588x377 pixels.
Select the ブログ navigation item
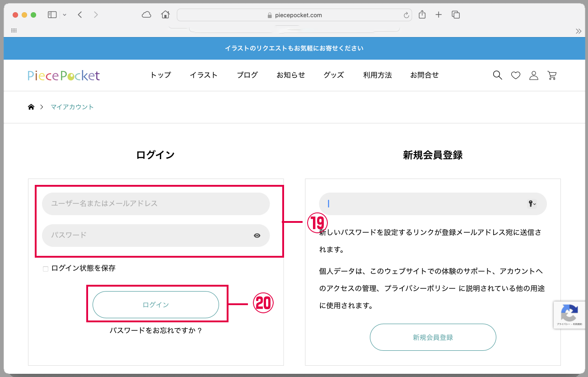[247, 75]
